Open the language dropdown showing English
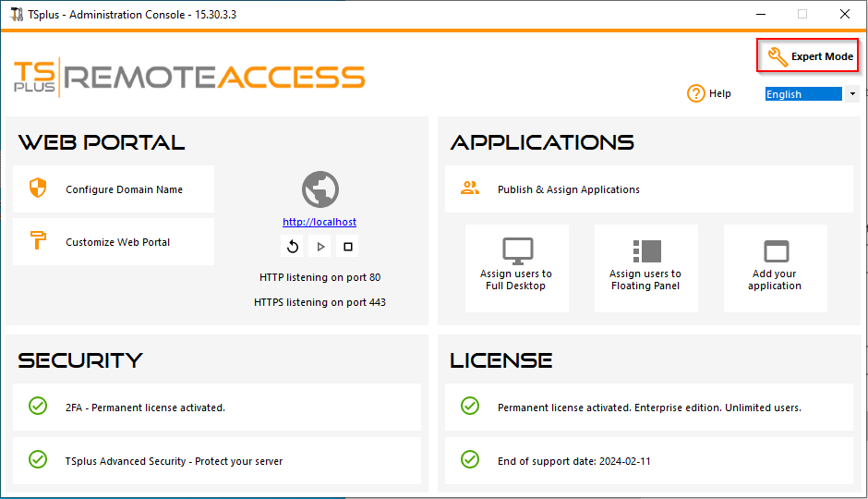This screenshot has height=499, width=868. [x=852, y=93]
